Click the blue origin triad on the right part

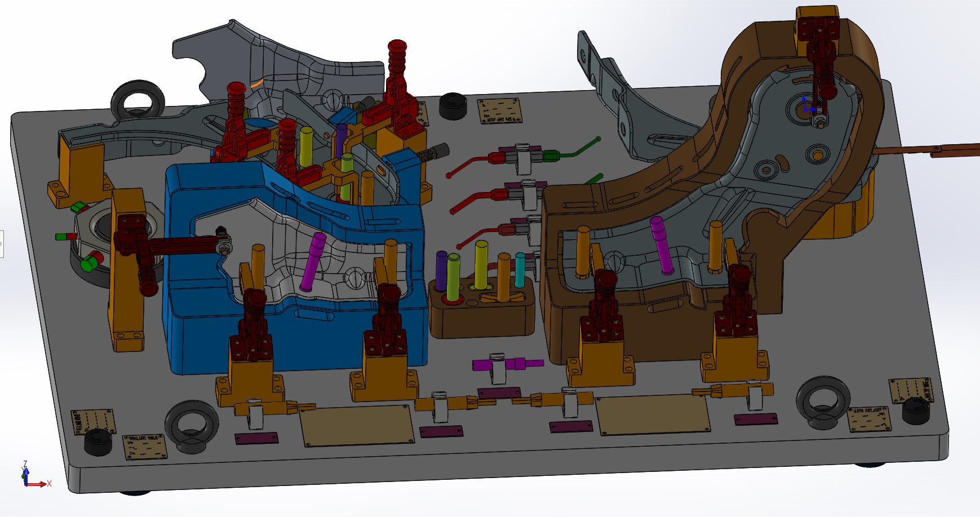[x=808, y=106]
